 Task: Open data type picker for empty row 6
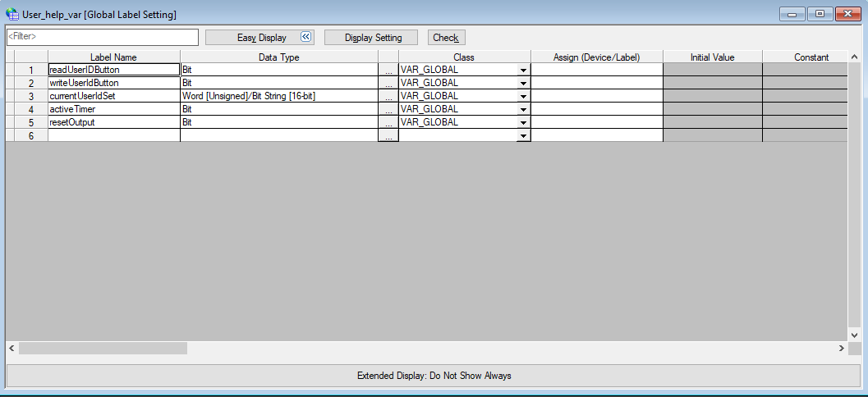[x=388, y=135]
